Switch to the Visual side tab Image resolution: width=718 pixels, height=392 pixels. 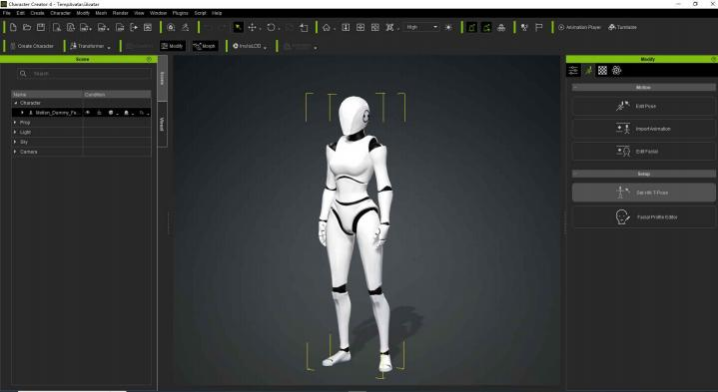tap(162, 124)
